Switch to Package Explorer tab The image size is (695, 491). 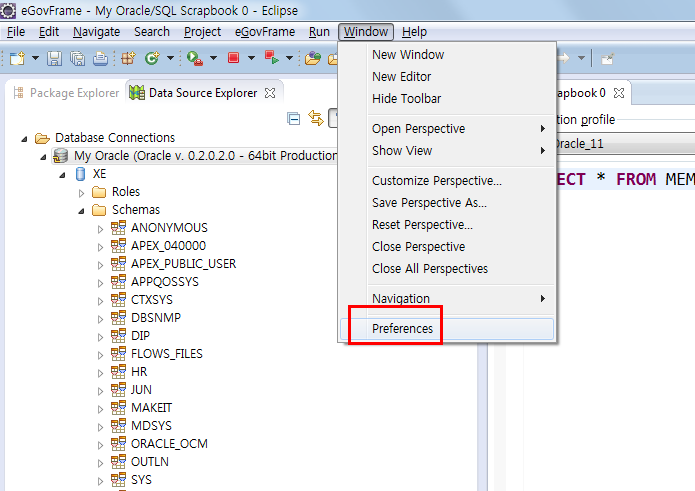point(66,93)
